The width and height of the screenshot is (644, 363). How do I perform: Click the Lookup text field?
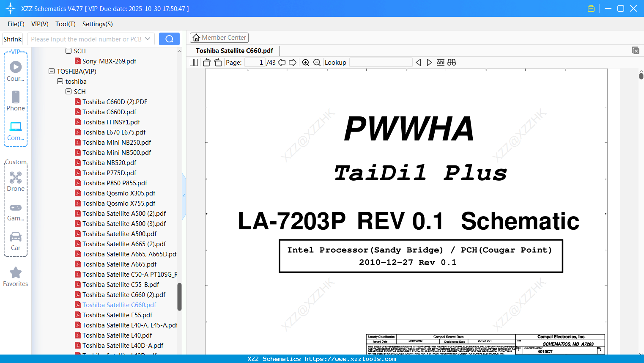381,62
